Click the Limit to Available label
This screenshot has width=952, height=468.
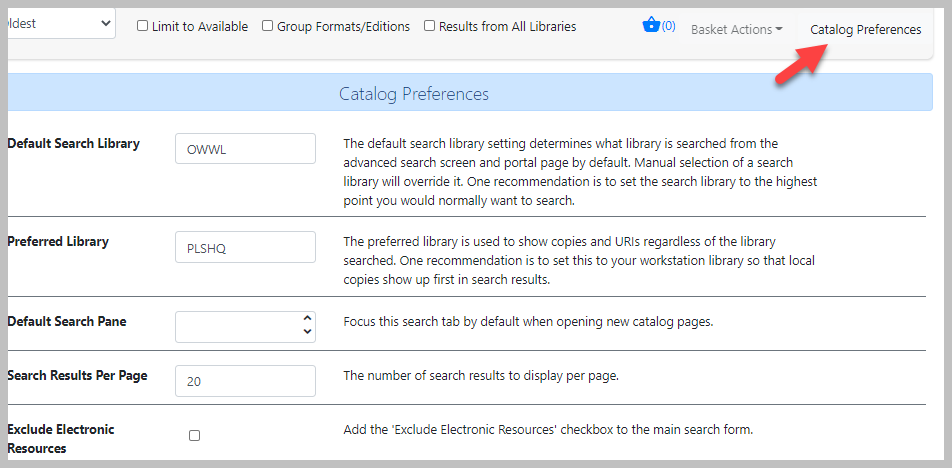click(200, 27)
